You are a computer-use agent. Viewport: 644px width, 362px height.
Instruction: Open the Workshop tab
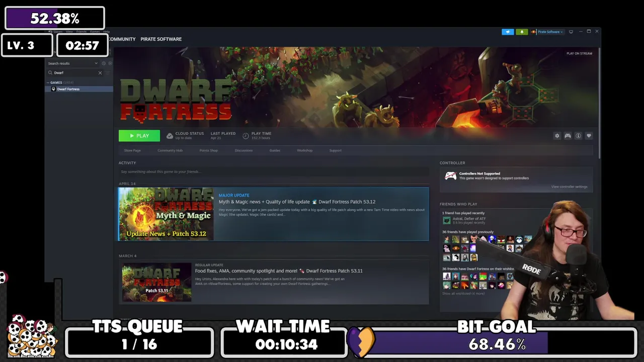pos(304,150)
